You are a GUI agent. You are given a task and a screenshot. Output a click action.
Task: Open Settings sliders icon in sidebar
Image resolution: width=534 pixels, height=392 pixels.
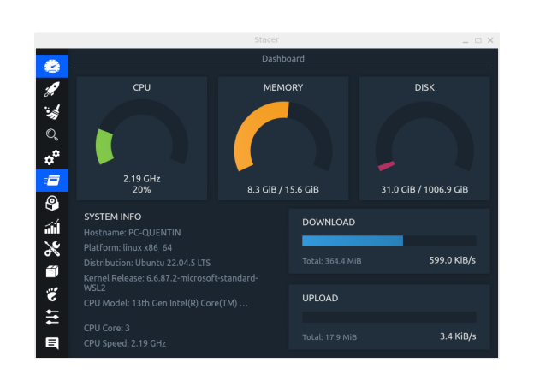click(52, 318)
